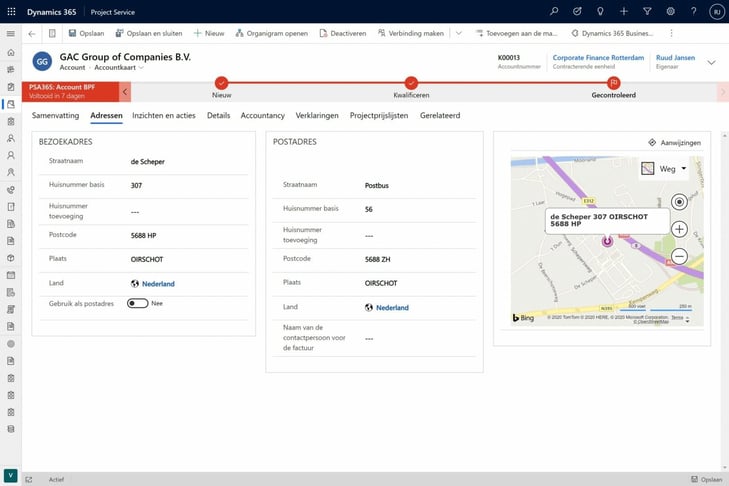Go back with the arrow button
Image resolution: width=729 pixels, height=486 pixels.
pos(32,33)
